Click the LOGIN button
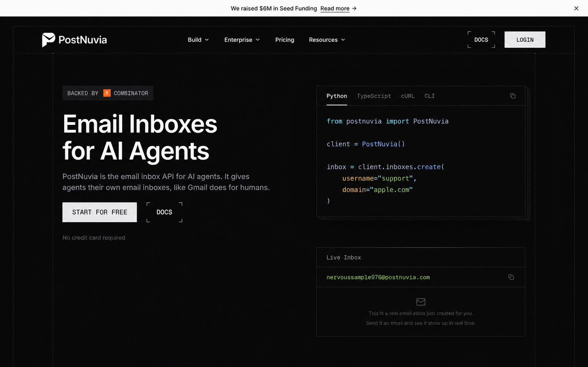This screenshot has height=367, width=588. 525,40
